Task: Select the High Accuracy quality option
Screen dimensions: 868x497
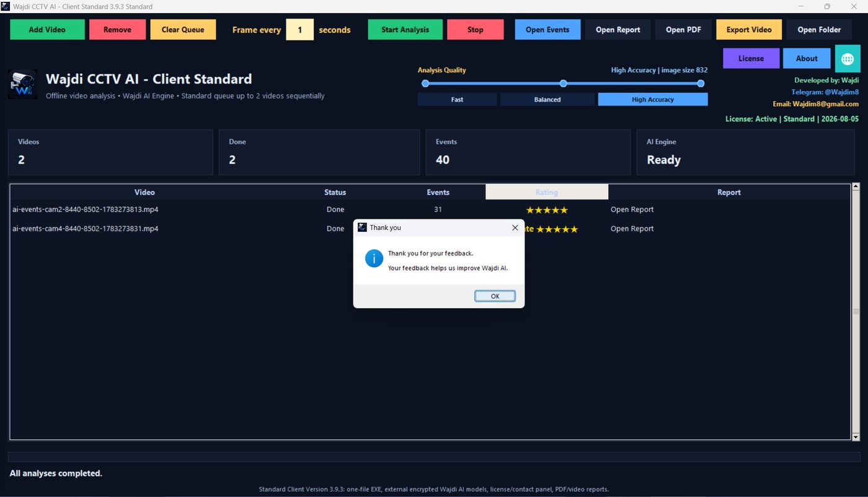Action: point(652,99)
